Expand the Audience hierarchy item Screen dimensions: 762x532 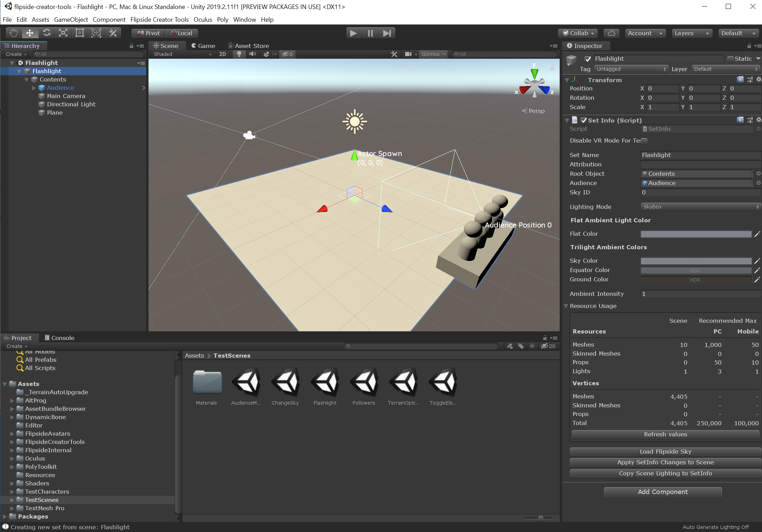tap(34, 88)
